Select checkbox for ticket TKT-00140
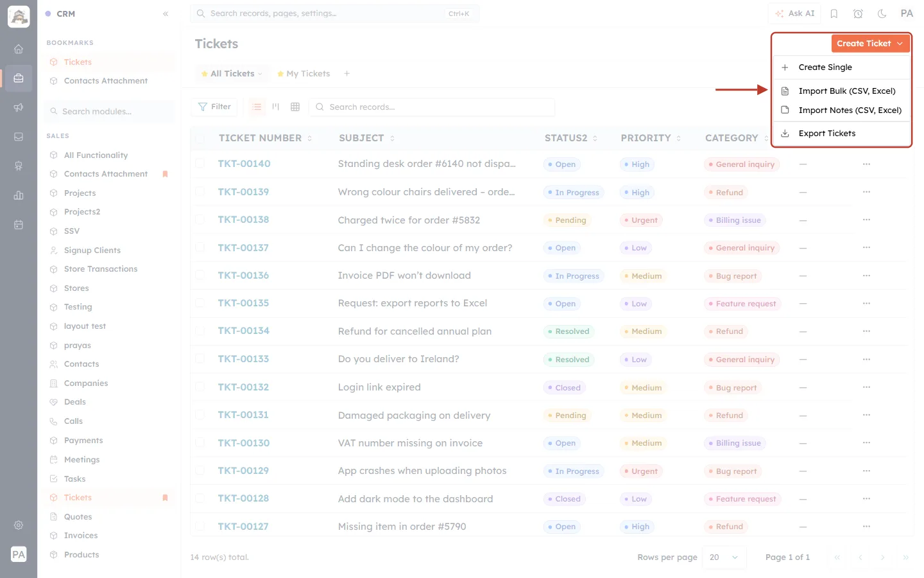The width and height of the screenshot is (924, 578). 200,164
